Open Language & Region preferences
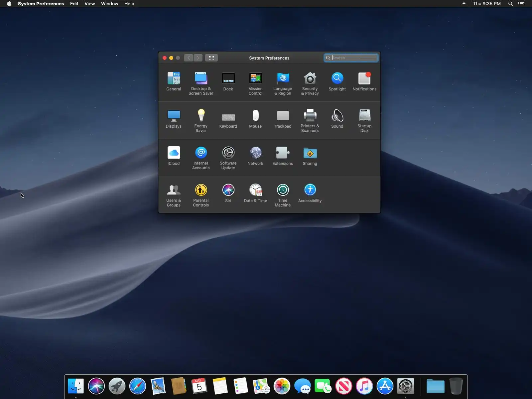 (283, 83)
